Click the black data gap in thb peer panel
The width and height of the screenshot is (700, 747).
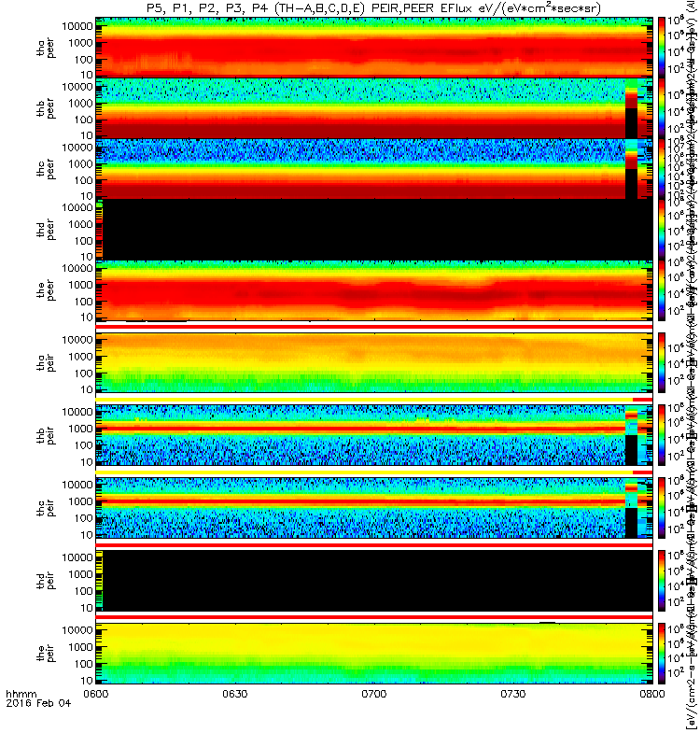631,123
